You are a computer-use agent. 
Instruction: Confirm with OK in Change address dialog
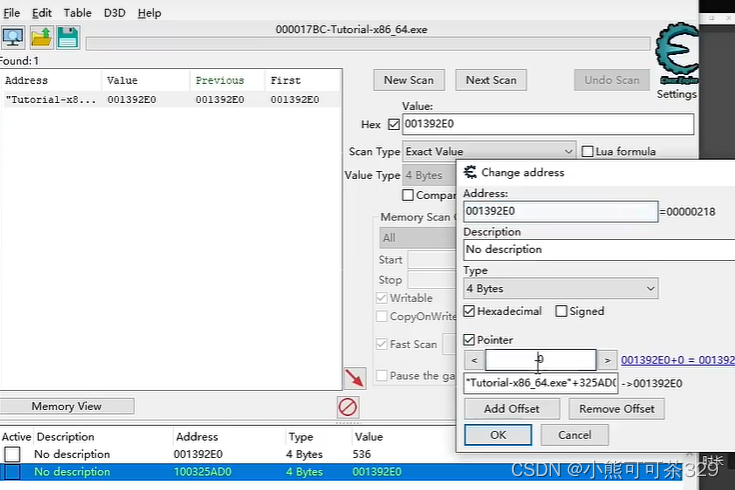coord(498,435)
